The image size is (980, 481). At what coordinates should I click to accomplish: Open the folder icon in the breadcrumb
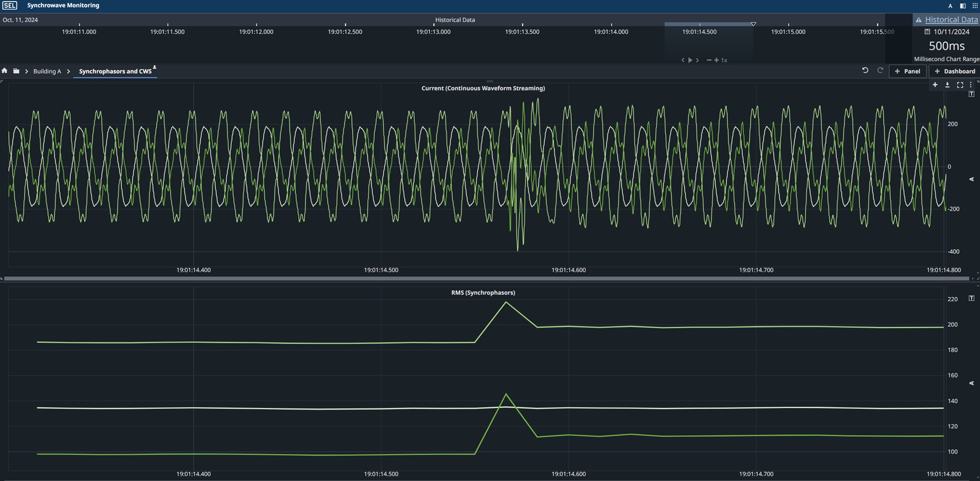click(16, 71)
